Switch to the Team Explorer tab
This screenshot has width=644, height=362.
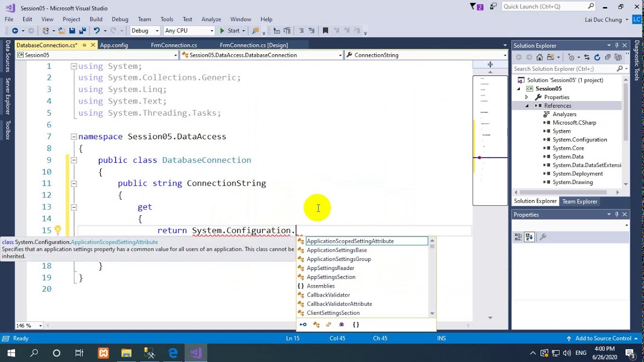tap(580, 202)
